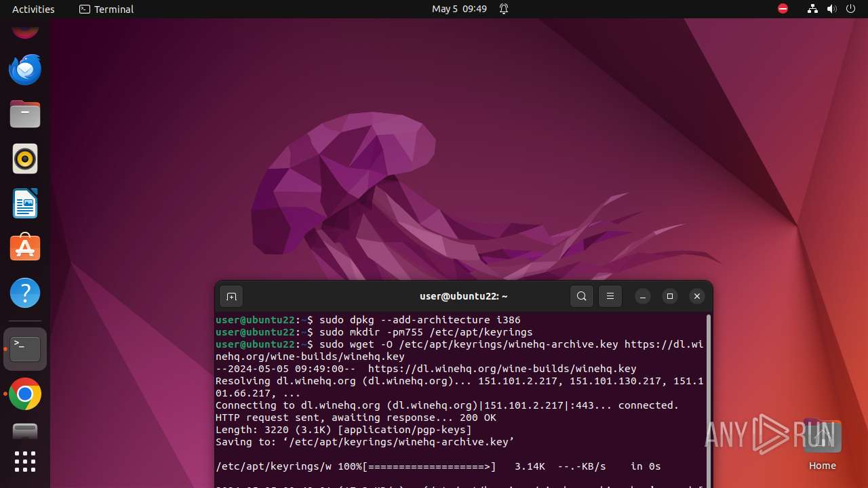Open the wired network status icon
868x488 pixels.
812,9
